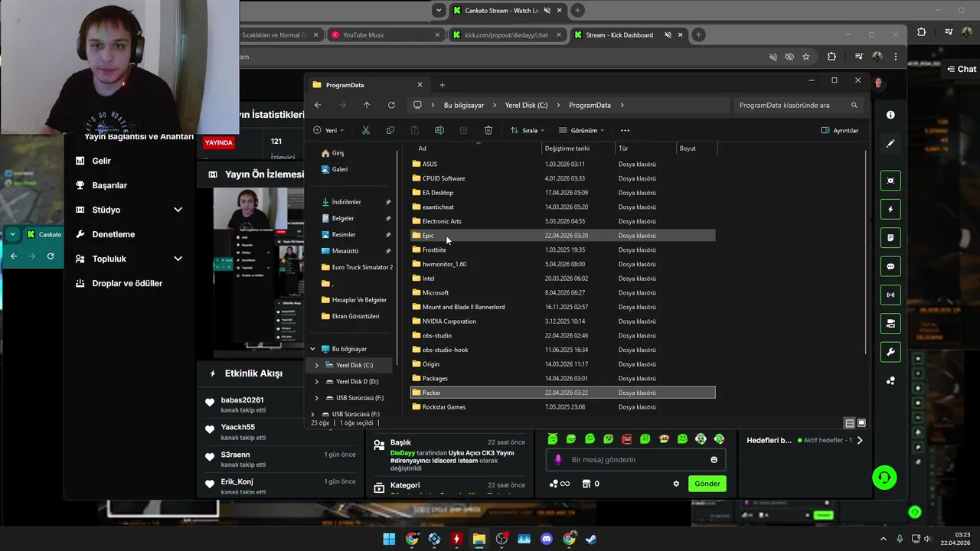This screenshot has height=551, width=980.
Task: Expand the Stüdyo menu in Kick sidebar
Action: click(178, 210)
